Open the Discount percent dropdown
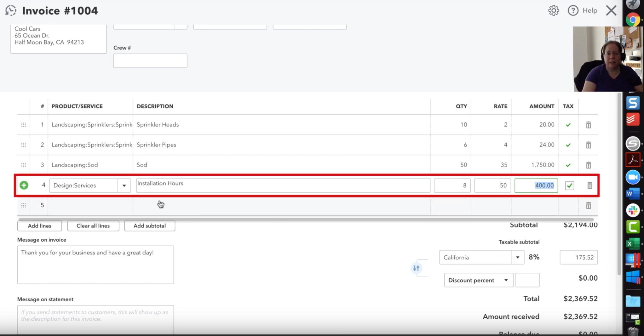Image resolution: width=644 pixels, height=336 pixels. (x=506, y=280)
